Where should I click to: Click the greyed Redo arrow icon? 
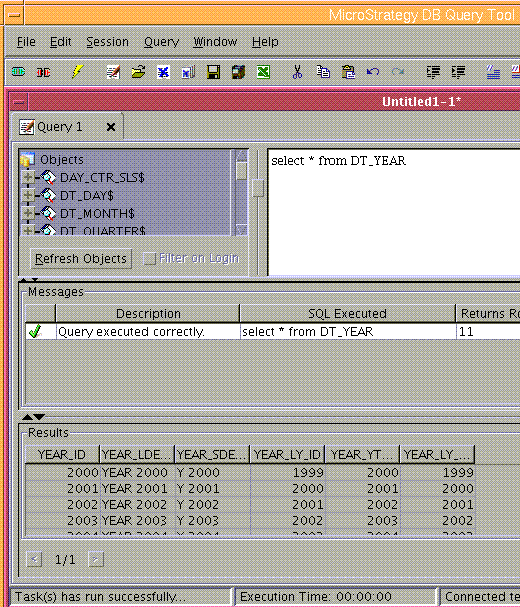(x=398, y=72)
